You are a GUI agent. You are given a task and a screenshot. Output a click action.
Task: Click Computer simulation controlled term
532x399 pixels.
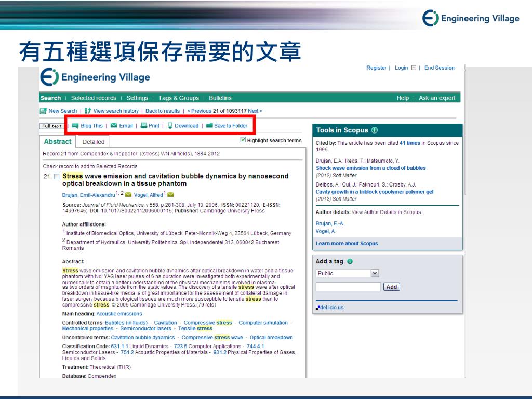coord(263,323)
